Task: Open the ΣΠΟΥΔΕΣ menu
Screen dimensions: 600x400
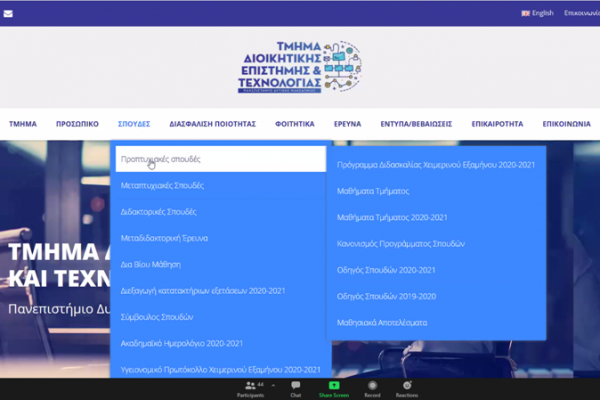Action: (134, 124)
